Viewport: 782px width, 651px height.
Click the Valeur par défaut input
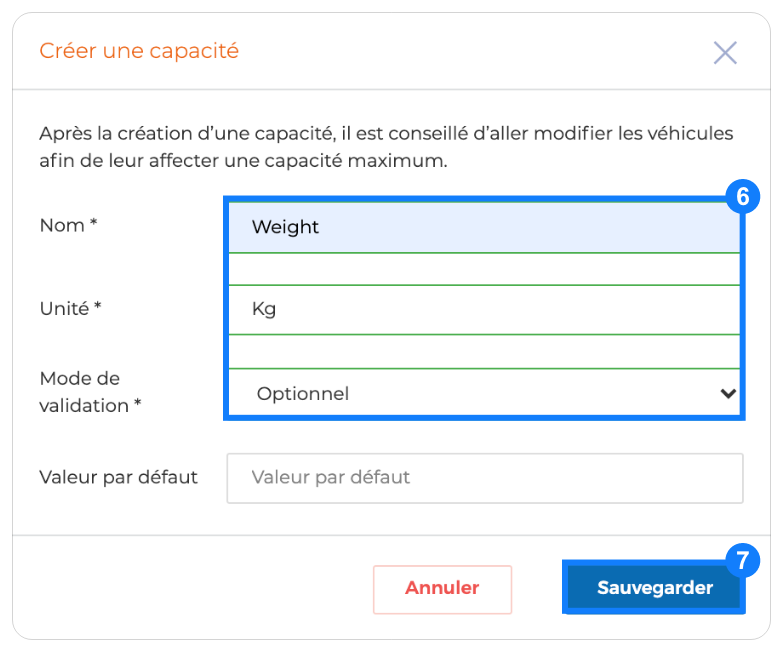tap(485, 478)
